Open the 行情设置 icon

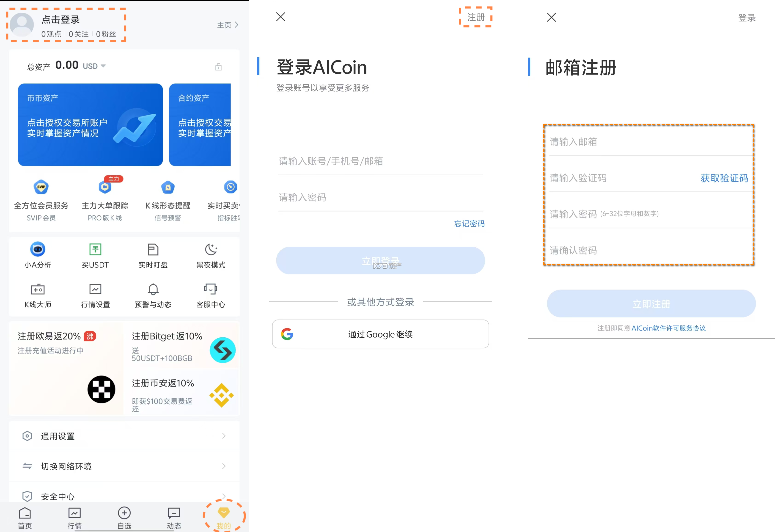[95, 289]
